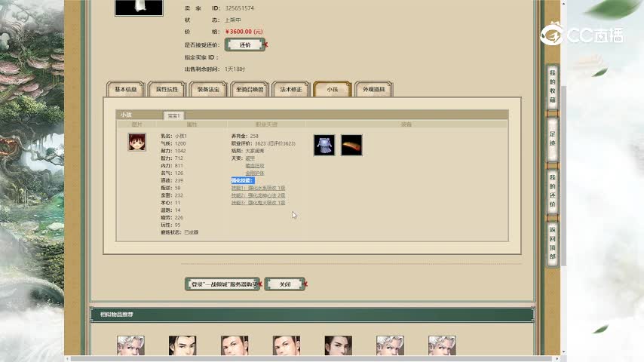Click the 登录一战倾城服务器购买 button
The width and height of the screenshot is (644, 362).
pyautogui.click(x=222, y=284)
